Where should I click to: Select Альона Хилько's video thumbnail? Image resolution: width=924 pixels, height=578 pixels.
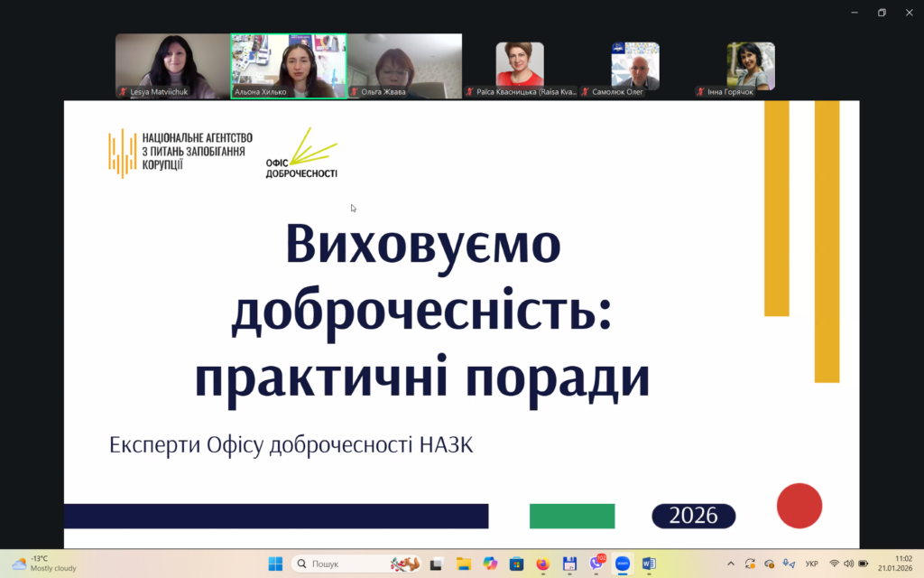click(289, 65)
